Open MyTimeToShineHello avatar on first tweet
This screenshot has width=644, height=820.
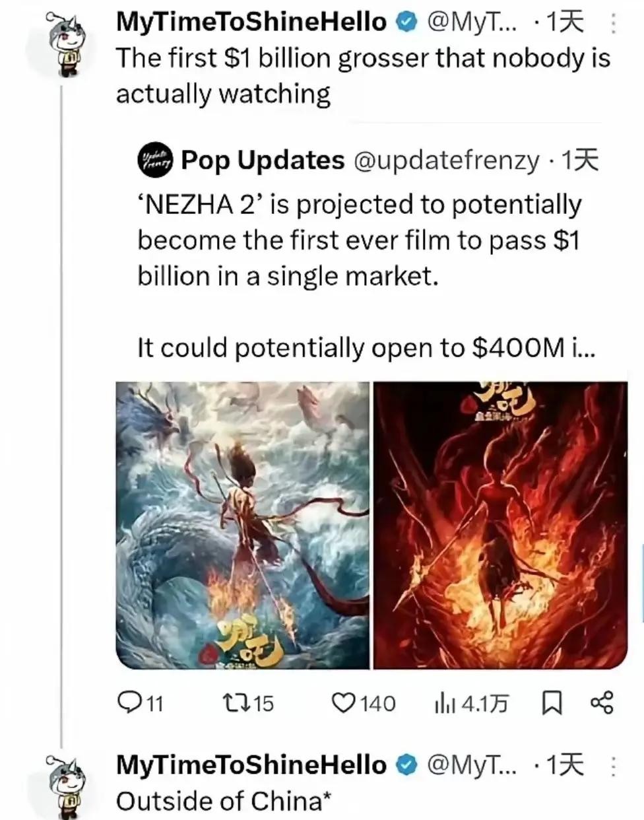click(x=60, y=46)
